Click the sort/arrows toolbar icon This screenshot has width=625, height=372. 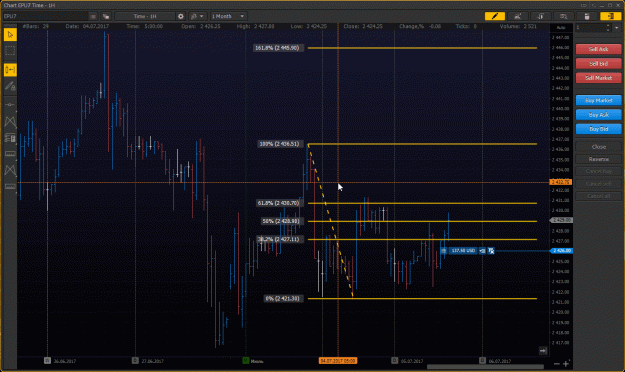[x=540, y=16]
